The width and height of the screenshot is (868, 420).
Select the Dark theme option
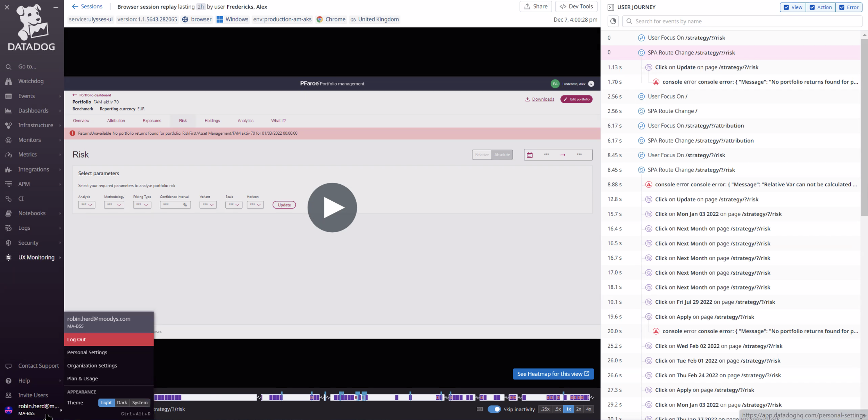pyautogui.click(x=122, y=403)
